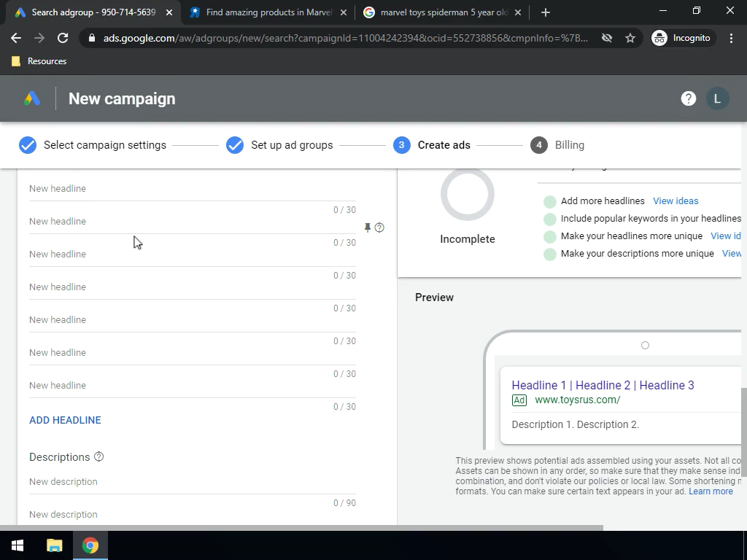This screenshot has width=747, height=560.
Task: Click the Include popular keywords status dot
Action: pos(550,219)
